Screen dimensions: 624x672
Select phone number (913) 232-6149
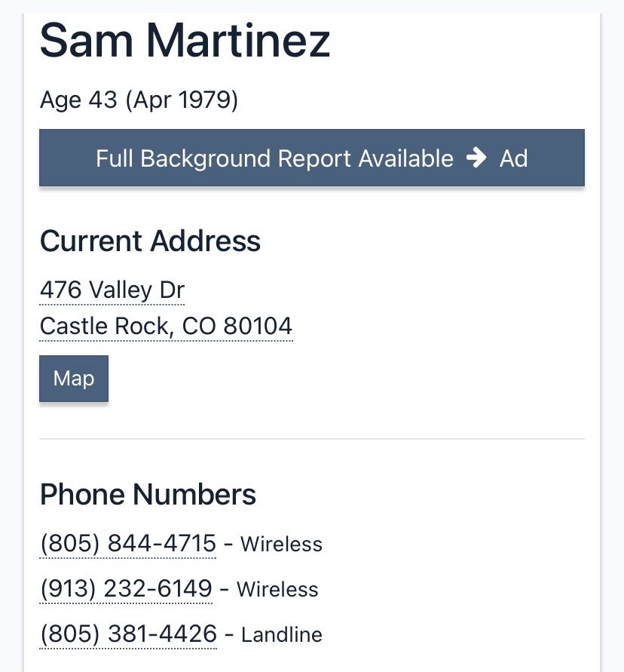(x=126, y=588)
